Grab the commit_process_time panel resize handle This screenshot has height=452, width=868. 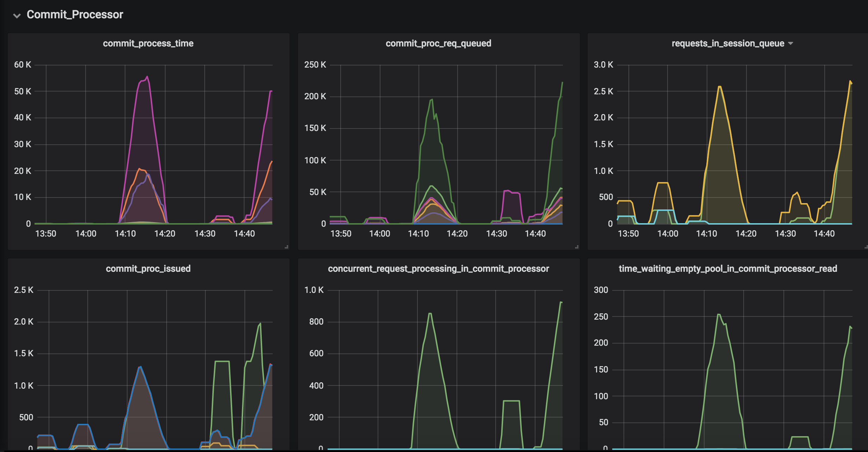(286, 247)
